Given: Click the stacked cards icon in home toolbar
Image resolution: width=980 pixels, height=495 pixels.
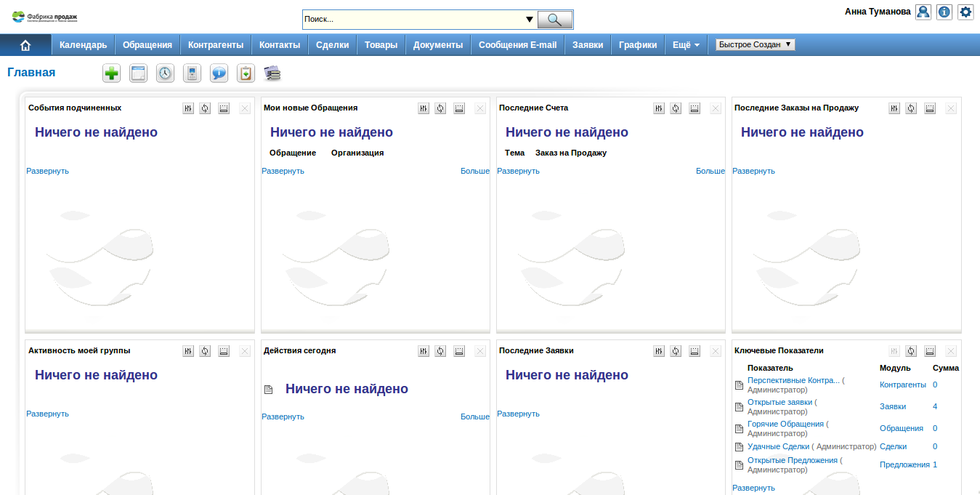Looking at the screenshot, I should [x=272, y=73].
